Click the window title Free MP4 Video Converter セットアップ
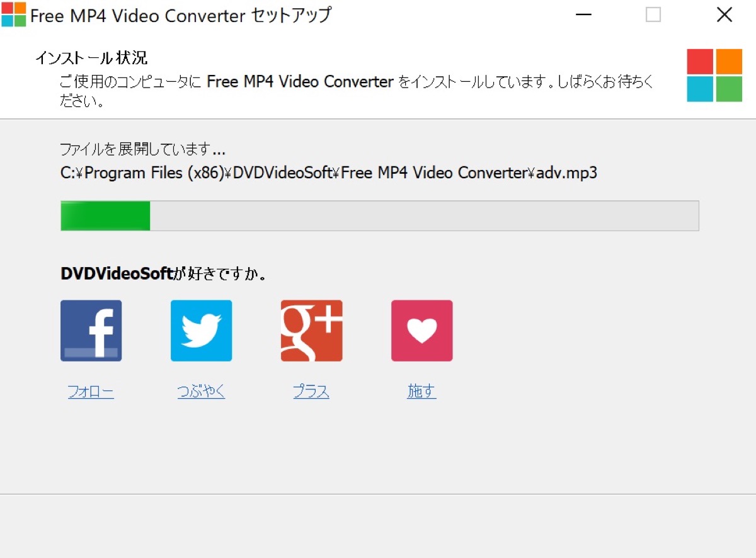The image size is (756, 558). tap(181, 15)
